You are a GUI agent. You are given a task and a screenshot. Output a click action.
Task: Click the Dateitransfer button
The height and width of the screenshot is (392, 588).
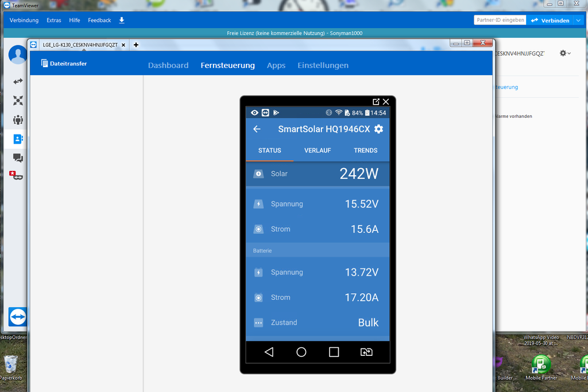[64, 63]
